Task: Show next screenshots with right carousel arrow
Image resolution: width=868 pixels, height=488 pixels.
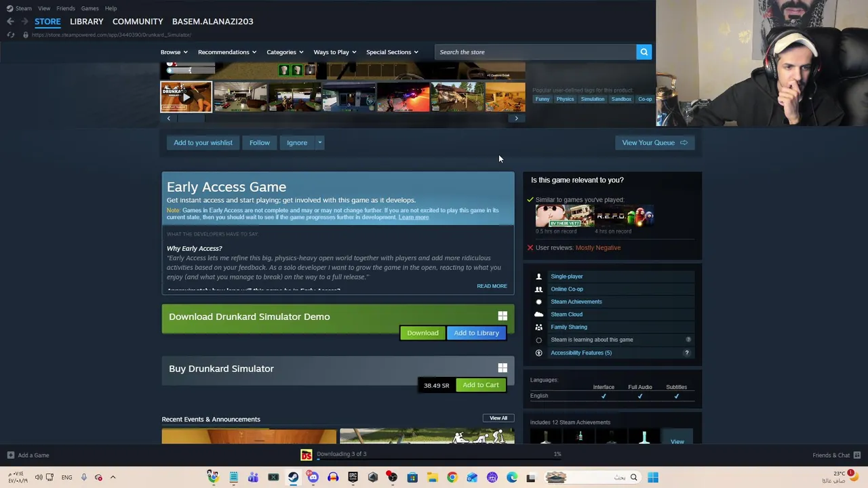Action: (516, 119)
